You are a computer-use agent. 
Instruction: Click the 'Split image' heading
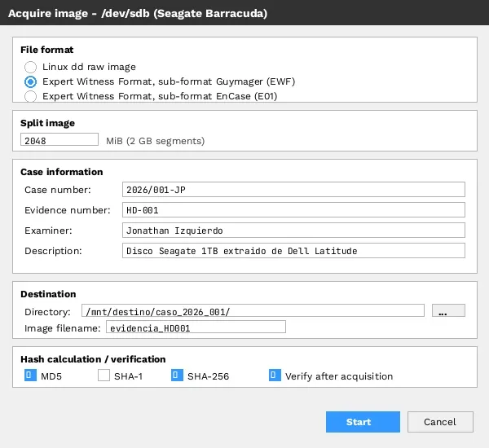[x=48, y=123]
